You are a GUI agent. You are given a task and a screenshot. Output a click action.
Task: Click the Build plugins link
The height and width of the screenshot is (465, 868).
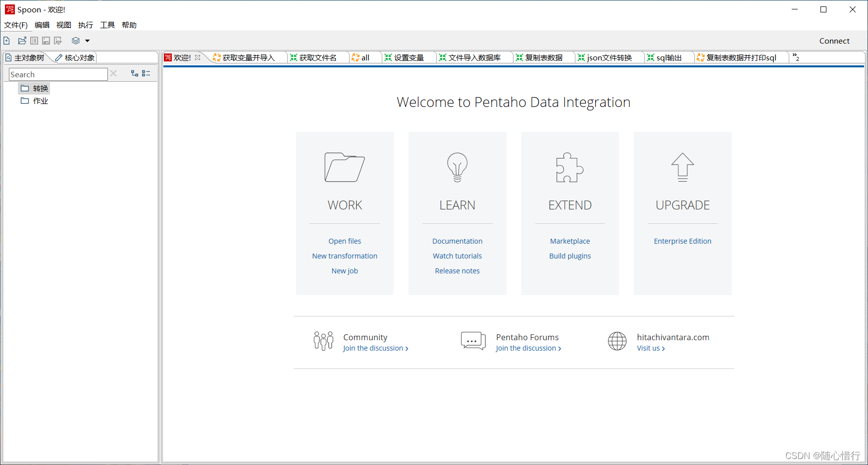click(570, 256)
